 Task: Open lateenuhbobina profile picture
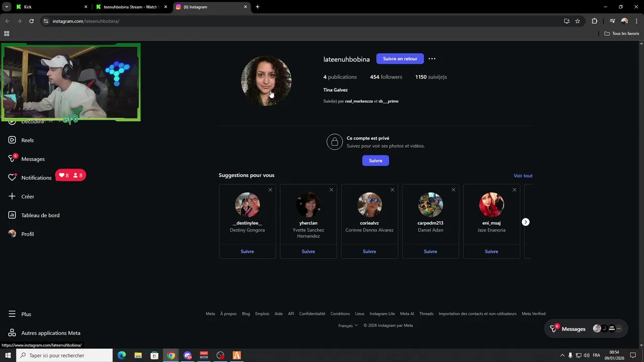266,81
